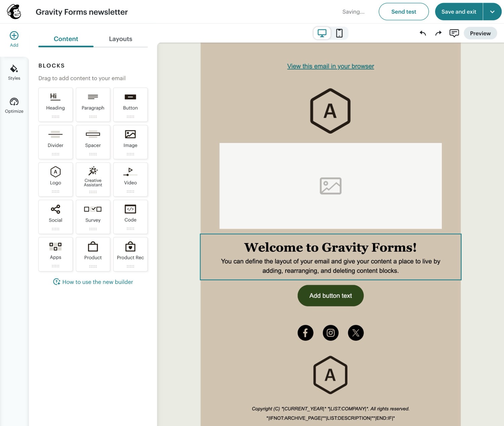Select the empty image placeholder block
The height and width of the screenshot is (426, 504).
(x=331, y=186)
